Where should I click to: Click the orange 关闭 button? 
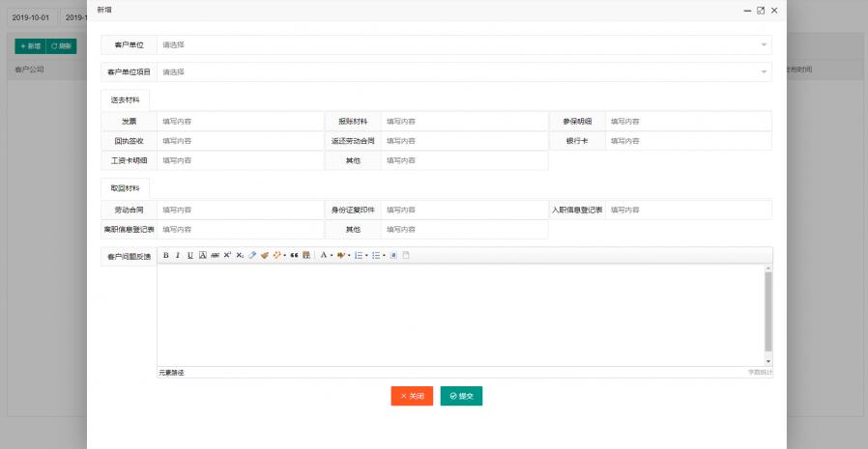412,396
